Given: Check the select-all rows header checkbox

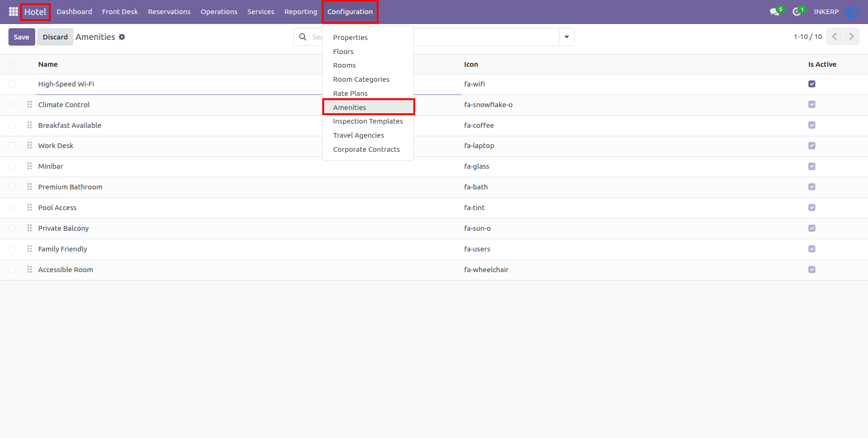Looking at the screenshot, I should 12,64.
